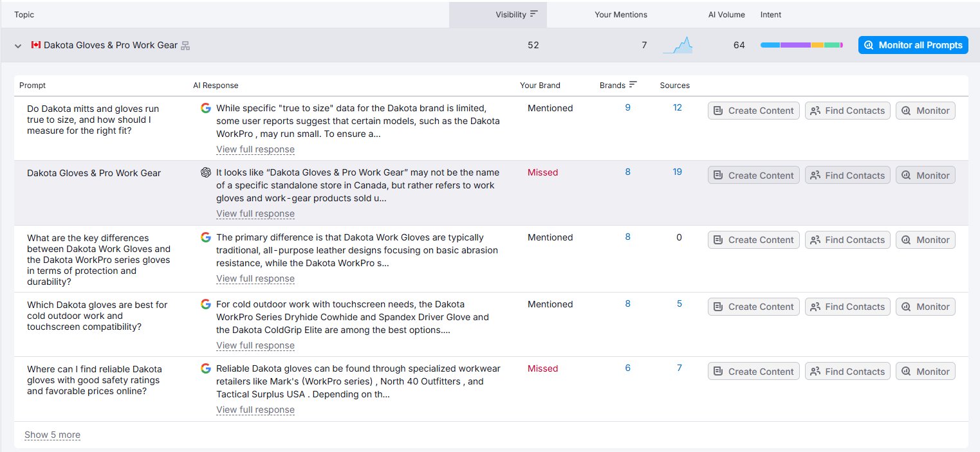Click the Canada flag icon beside the topic
Image resolution: width=980 pixels, height=452 pixels.
36,45
